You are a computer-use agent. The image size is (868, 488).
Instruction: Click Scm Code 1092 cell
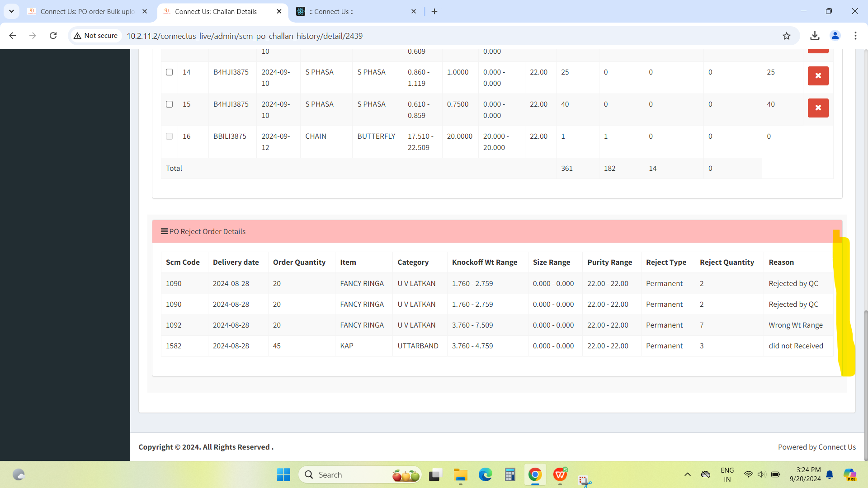174,325
